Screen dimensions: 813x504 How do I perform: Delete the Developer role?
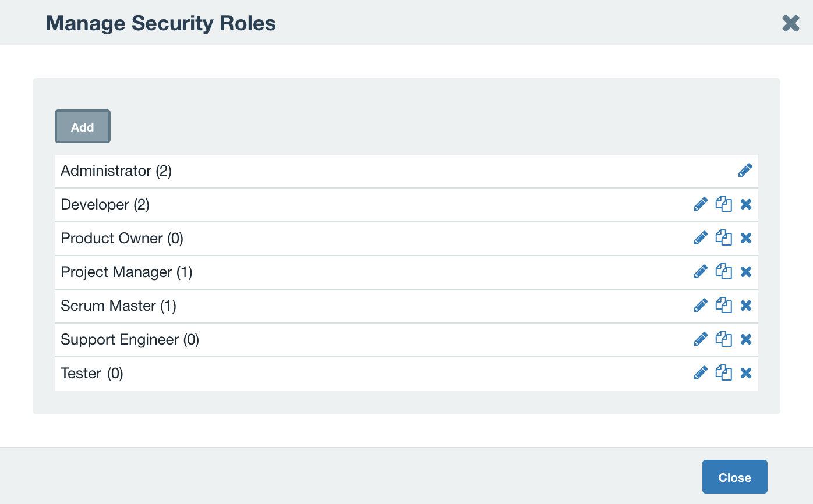[x=746, y=204]
